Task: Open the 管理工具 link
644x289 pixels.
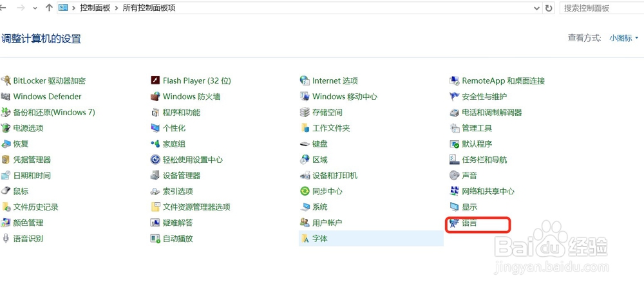Action: pos(477,128)
